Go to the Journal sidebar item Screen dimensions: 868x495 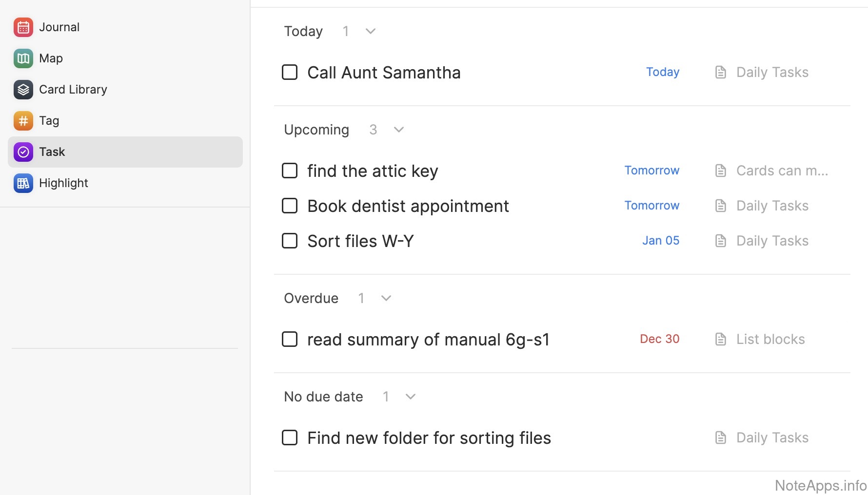click(59, 27)
